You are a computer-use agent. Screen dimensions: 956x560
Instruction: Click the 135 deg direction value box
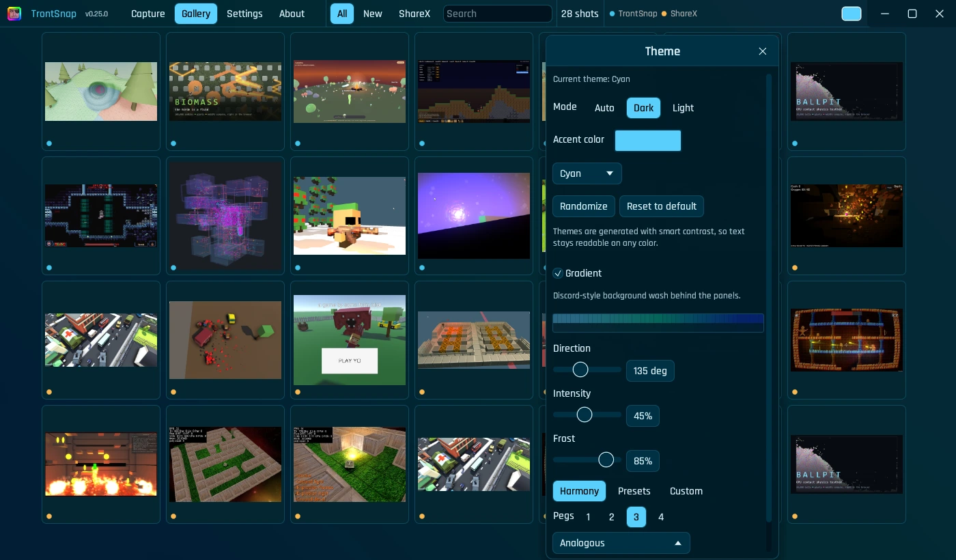point(650,371)
